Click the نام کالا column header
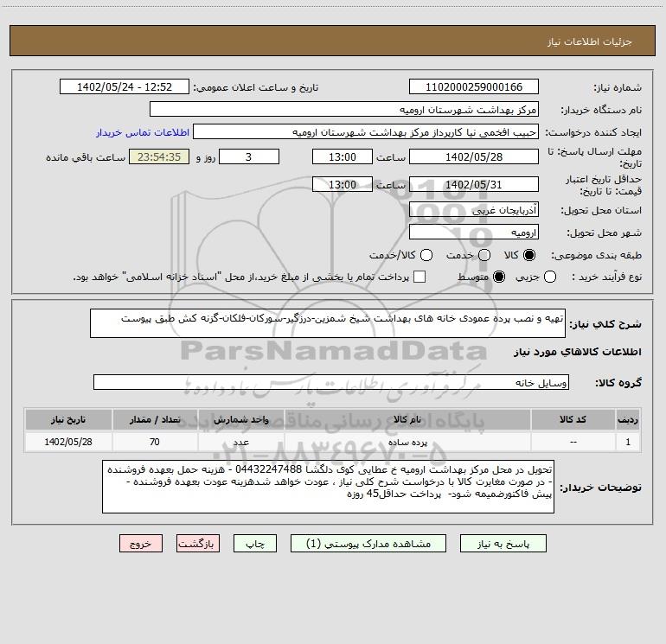This screenshot has width=666, height=644. 407,420
